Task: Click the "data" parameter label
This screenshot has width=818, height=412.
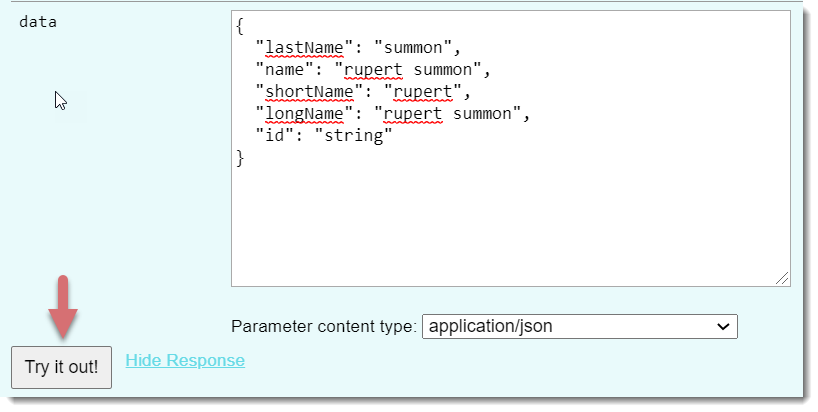Action: (38, 22)
